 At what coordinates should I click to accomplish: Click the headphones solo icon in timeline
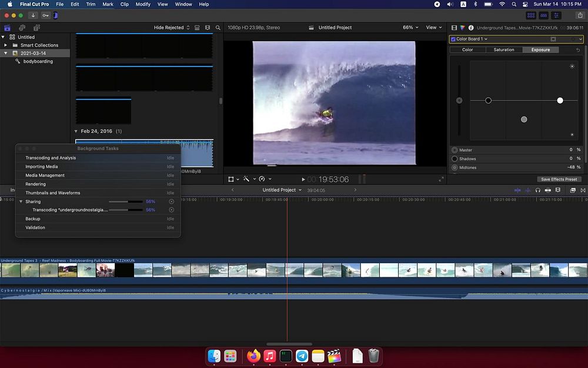[537, 190]
